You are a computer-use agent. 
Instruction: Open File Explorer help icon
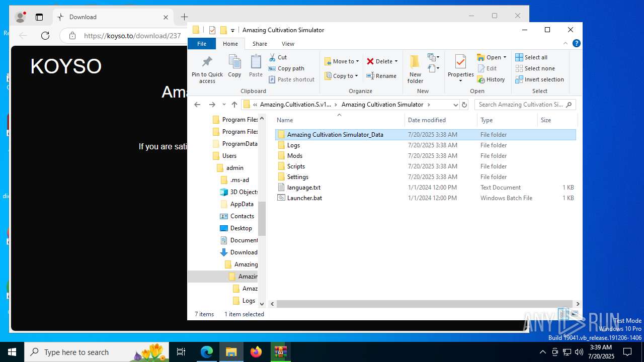(577, 44)
